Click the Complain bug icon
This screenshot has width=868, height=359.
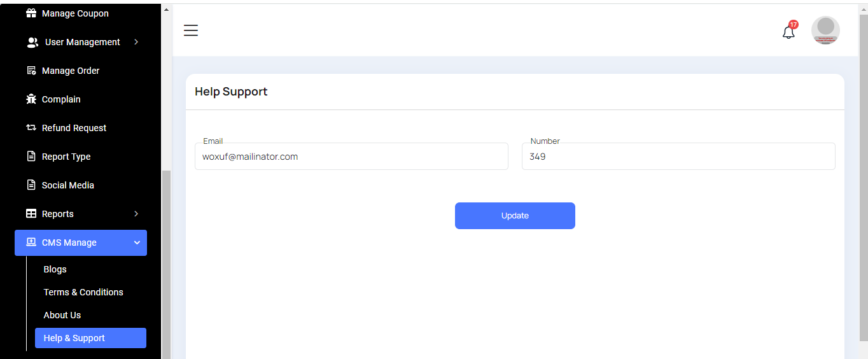click(x=31, y=99)
